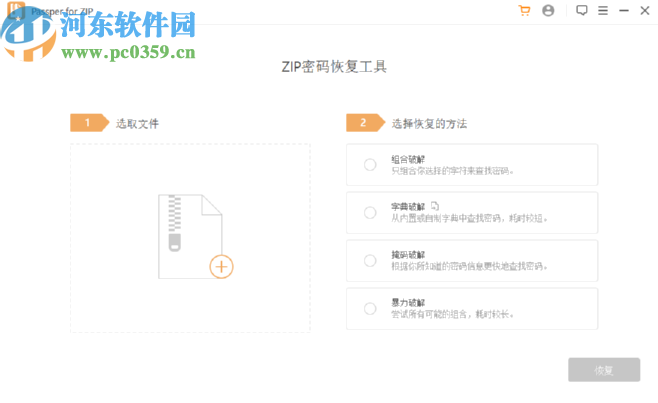Viewport: 658px width, 403px height.
Task: Click the orange step 2 badge
Action: coord(364,123)
